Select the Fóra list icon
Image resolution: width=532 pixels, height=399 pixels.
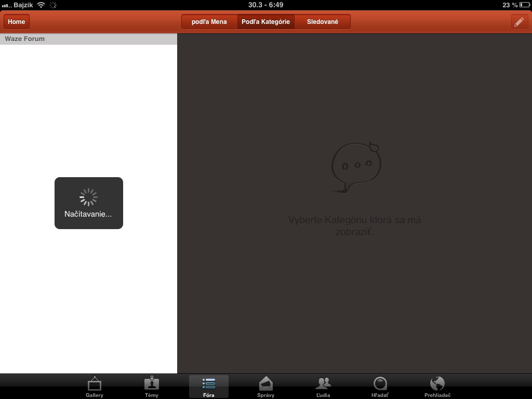[x=209, y=384]
